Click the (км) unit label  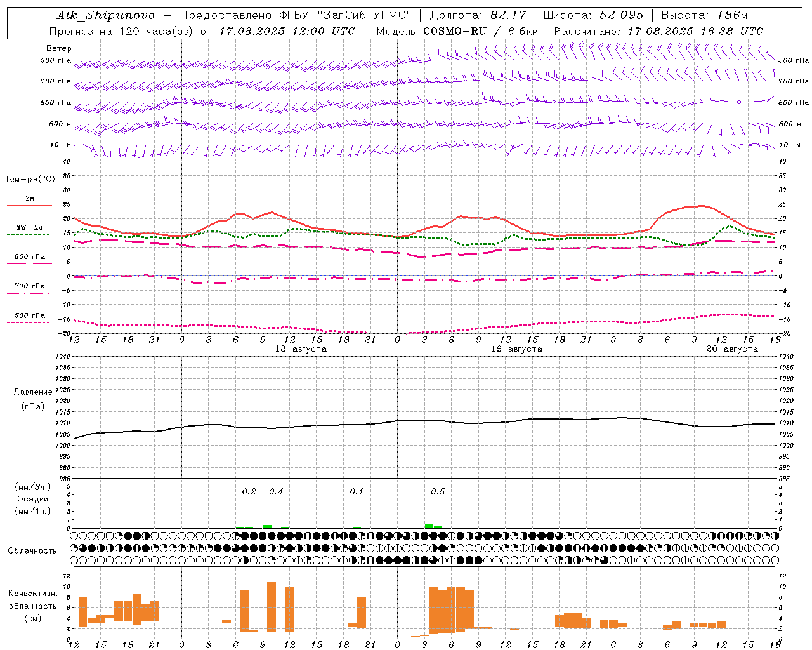[33, 618]
